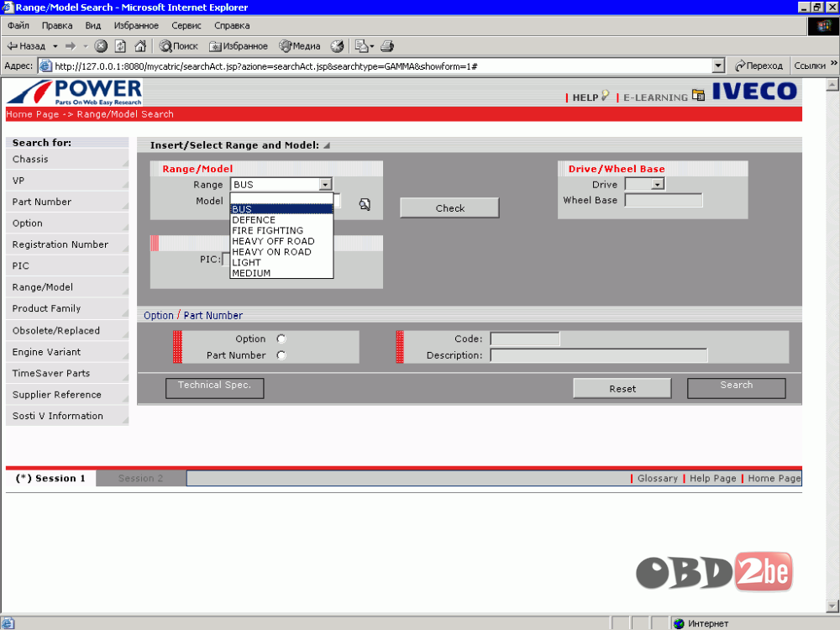Expand the Range dropdown arrow

click(325, 184)
